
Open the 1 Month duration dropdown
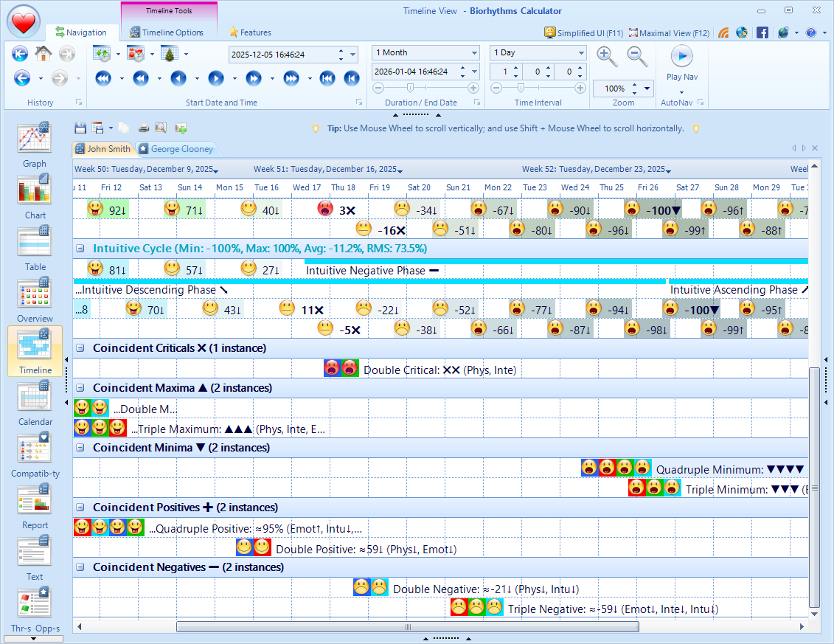point(473,53)
